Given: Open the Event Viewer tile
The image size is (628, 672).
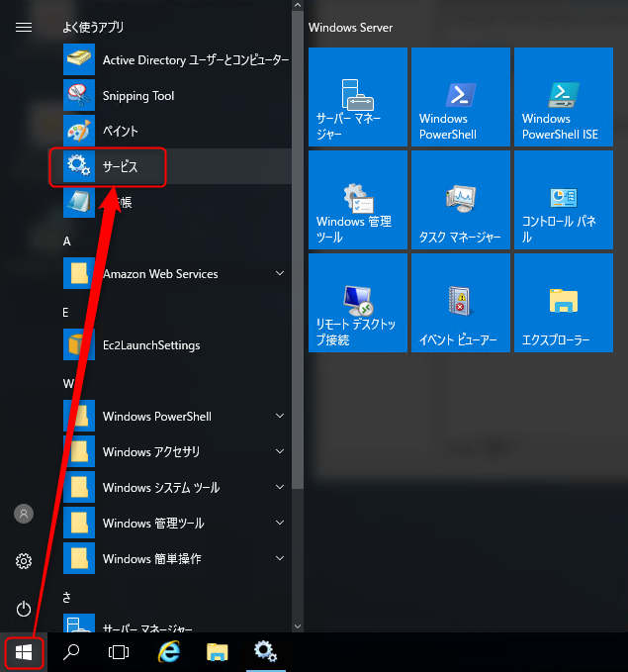Looking at the screenshot, I should point(461,303).
